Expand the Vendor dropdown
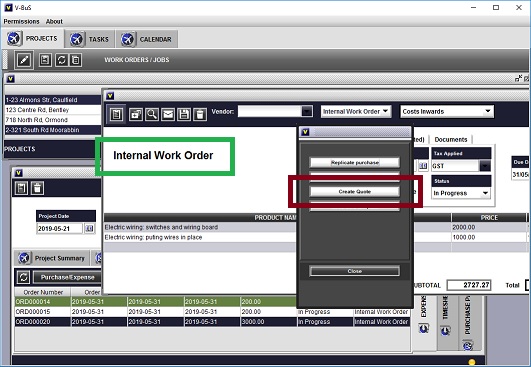The height and width of the screenshot is (367, 531). tap(307, 111)
